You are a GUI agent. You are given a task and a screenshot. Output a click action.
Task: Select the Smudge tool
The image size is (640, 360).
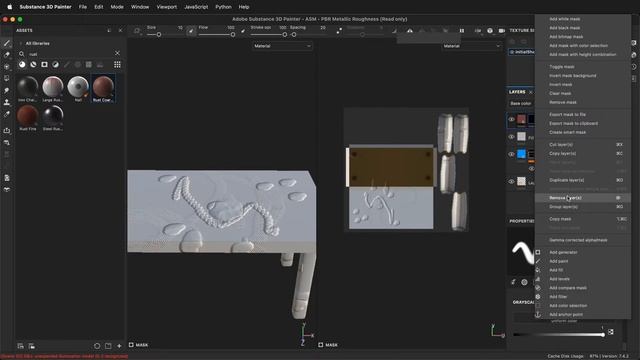pos(7,90)
